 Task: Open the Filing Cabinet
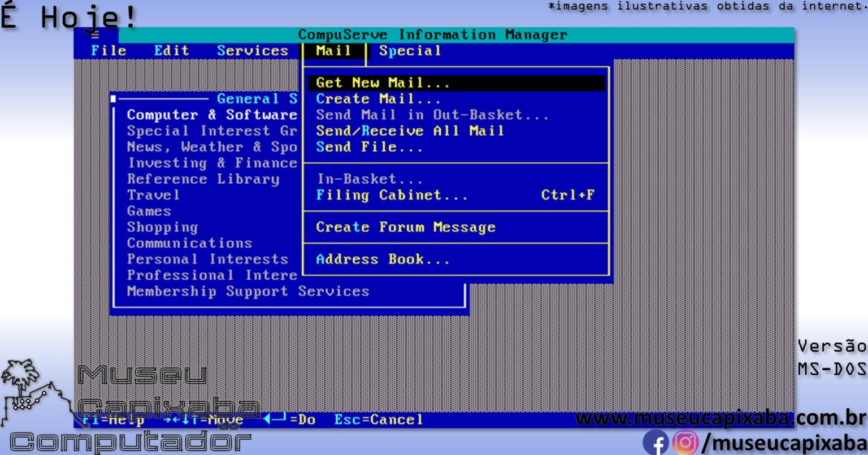[x=393, y=195]
